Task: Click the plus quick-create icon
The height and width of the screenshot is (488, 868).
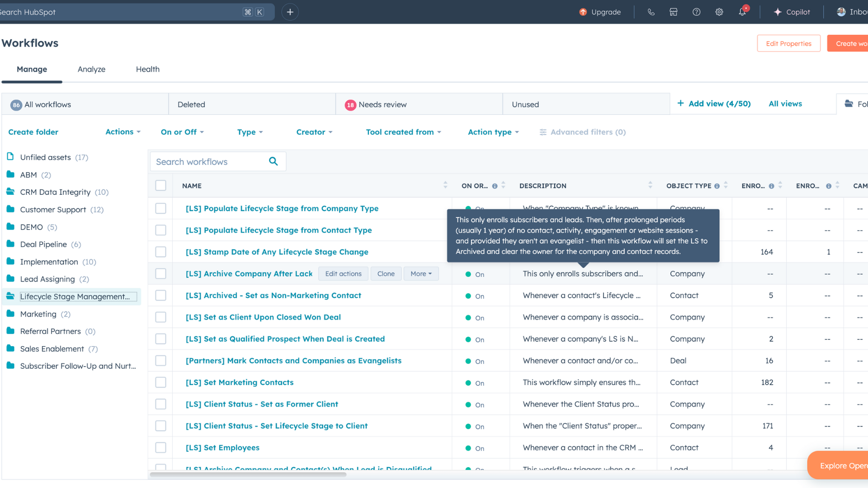Action: coord(290,12)
